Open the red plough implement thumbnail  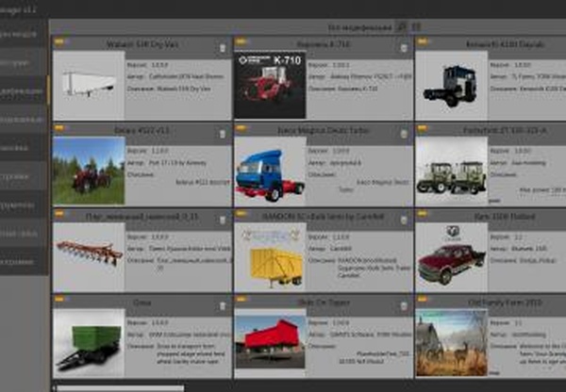89,256
